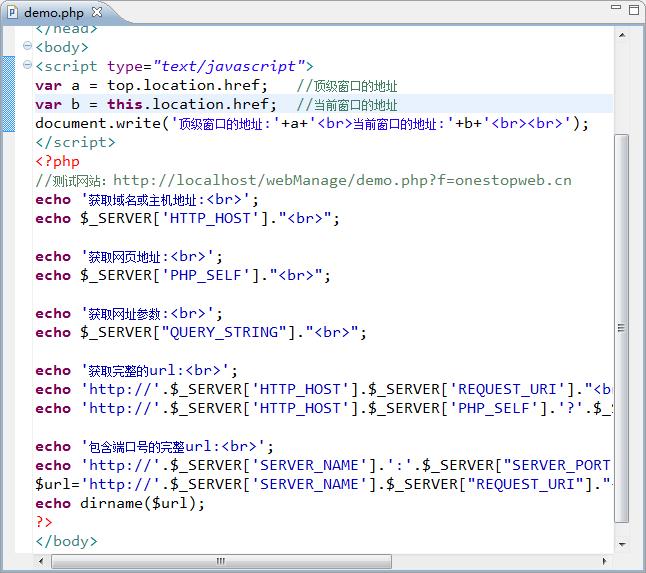The height and width of the screenshot is (573, 646).
Task: Click the '获取完整的url' echo string
Action: coord(155,370)
